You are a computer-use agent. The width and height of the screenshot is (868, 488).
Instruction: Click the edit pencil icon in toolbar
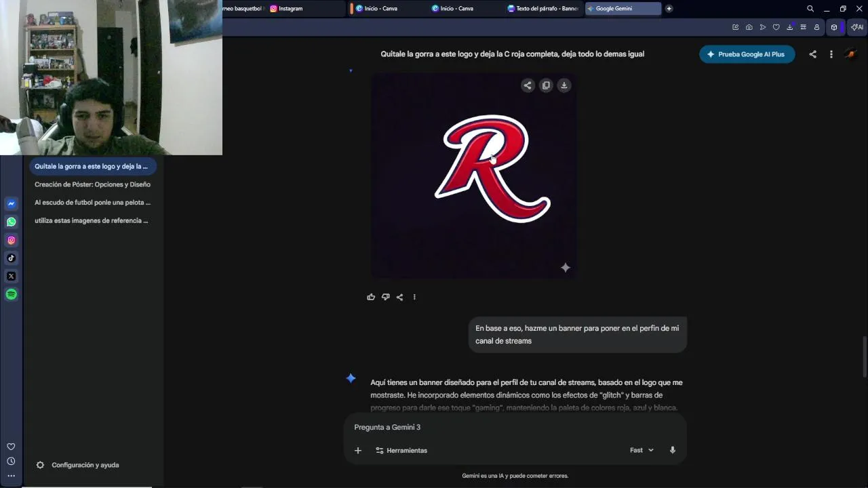[735, 27]
